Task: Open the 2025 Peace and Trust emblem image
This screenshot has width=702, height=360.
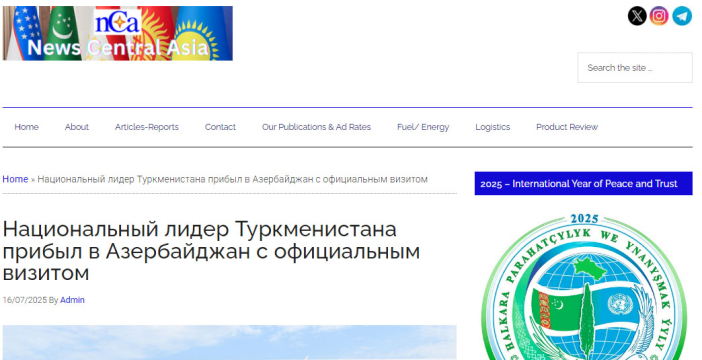Action: pyautogui.click(x=584, y=287)
